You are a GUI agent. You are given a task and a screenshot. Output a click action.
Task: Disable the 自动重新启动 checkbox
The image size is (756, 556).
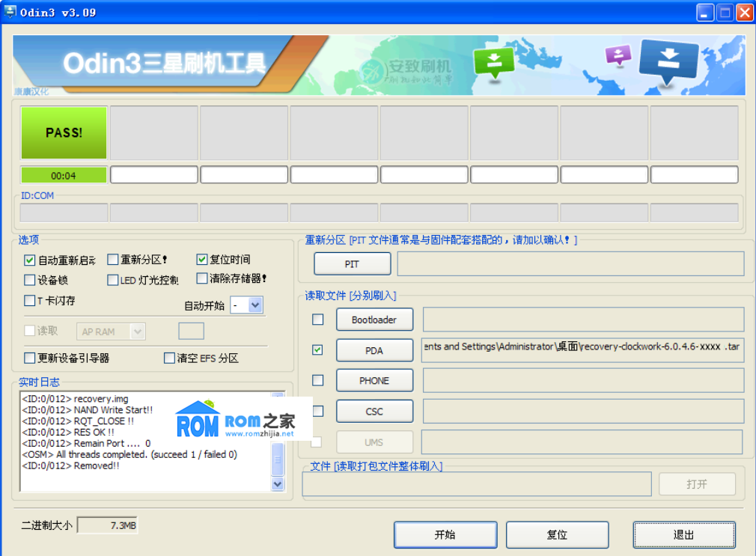pyautogui.click(x=29, y=260)
